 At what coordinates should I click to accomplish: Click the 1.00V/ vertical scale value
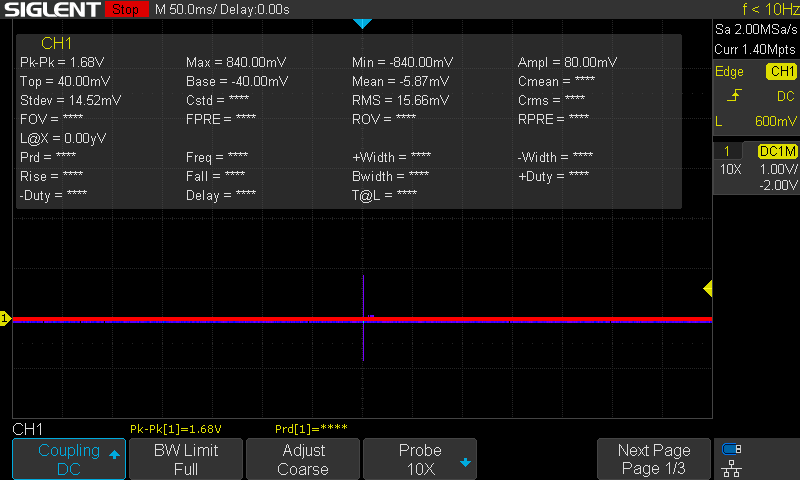pos(778,169)
